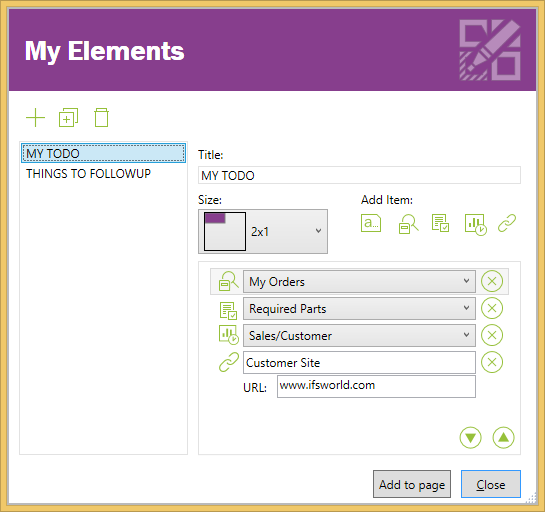Add a chart item with clock

[x=475, y=225]
